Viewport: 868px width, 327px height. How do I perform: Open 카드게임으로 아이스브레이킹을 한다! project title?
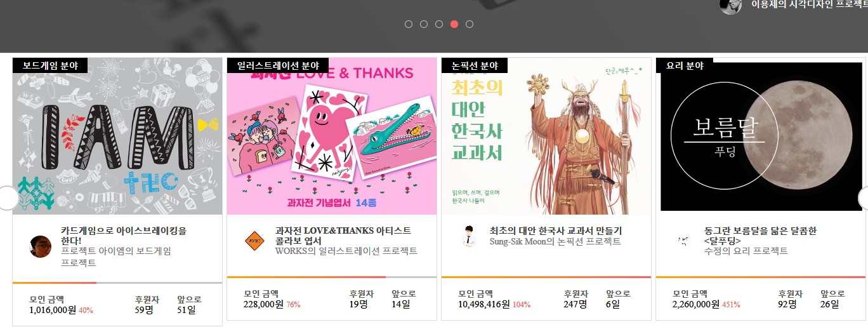pos(124,236)
